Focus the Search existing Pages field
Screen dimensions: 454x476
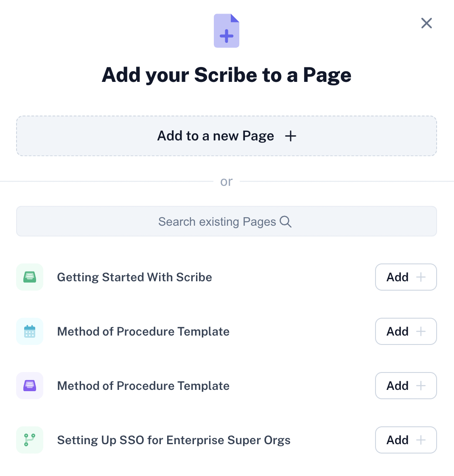point(227,221)
